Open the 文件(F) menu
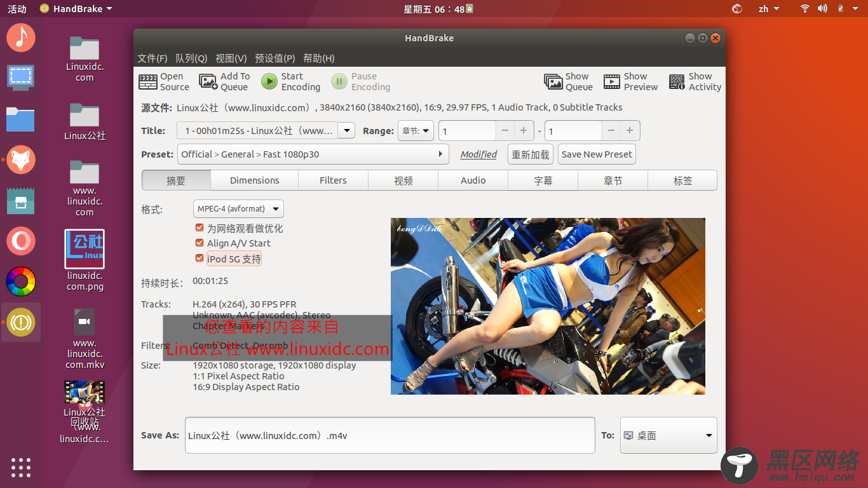Image resolution: width=868 pixels, height=488 pixels. click(x=153, y=58)
